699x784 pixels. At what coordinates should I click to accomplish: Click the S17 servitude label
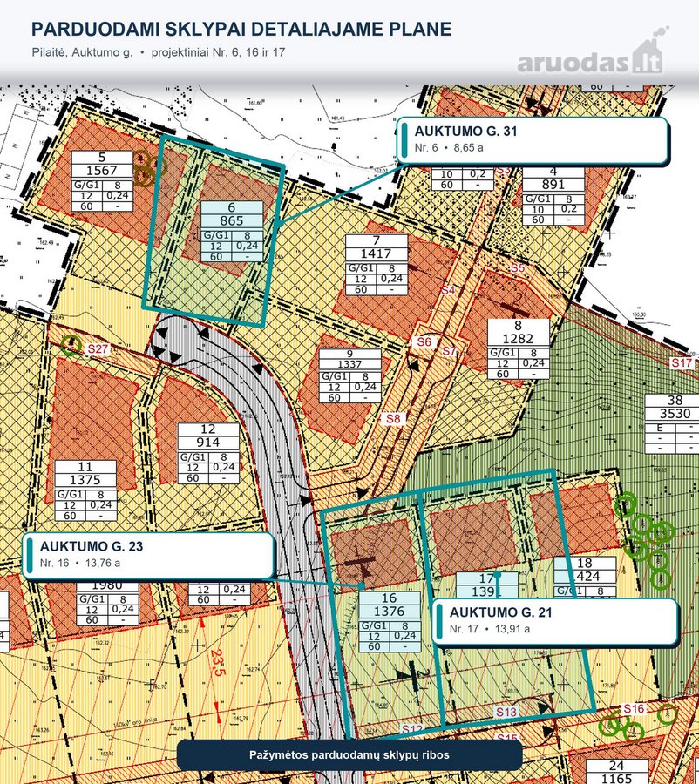click(x=682, y=363)
